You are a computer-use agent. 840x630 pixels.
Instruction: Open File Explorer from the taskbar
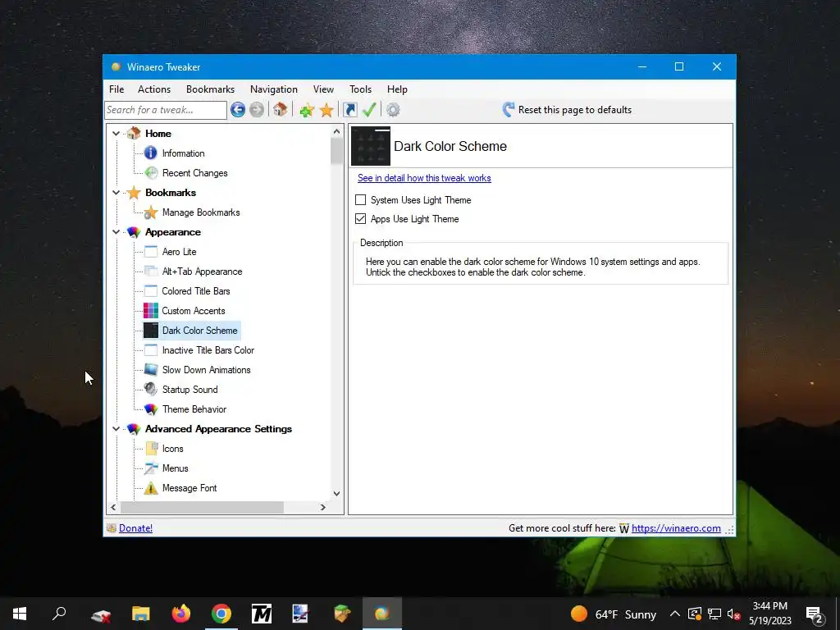(141, 614)
